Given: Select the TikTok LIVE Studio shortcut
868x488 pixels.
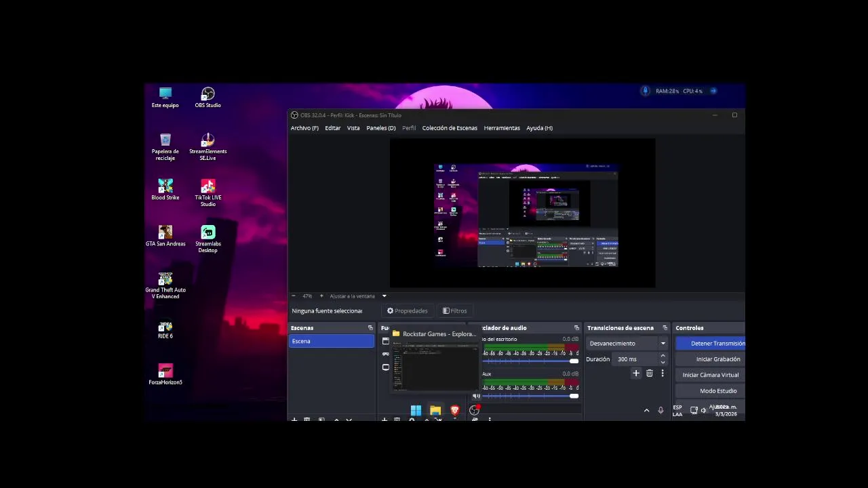Looking at the screenshot, I should tap(208, 192).
